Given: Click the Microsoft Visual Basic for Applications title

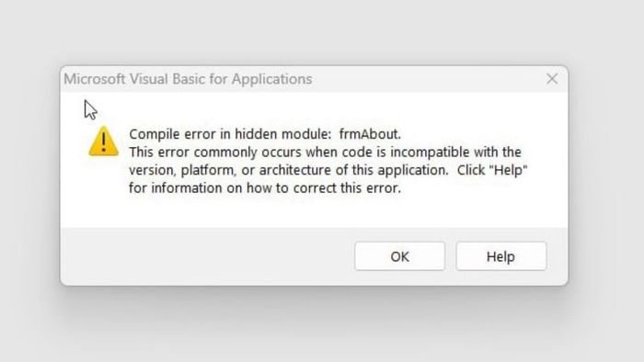Looking at the screenshot, I should pos(188,79).
